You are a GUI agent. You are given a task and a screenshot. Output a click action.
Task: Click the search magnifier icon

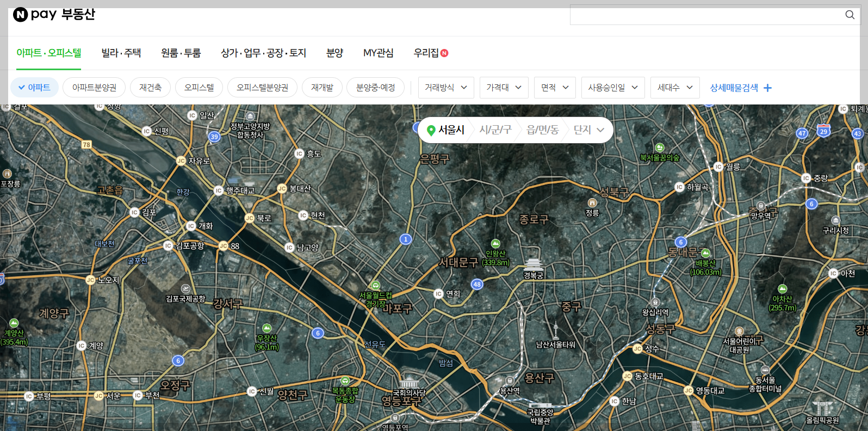click(850, 15)
